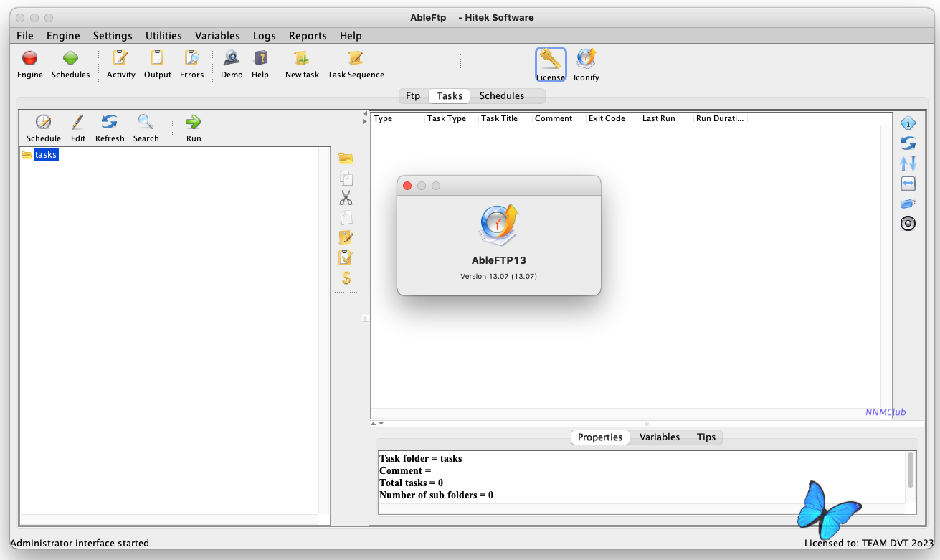The image size is (940, 560).
Task: Open the Engine menu in the menu bar
Action: tap(63, 36)
